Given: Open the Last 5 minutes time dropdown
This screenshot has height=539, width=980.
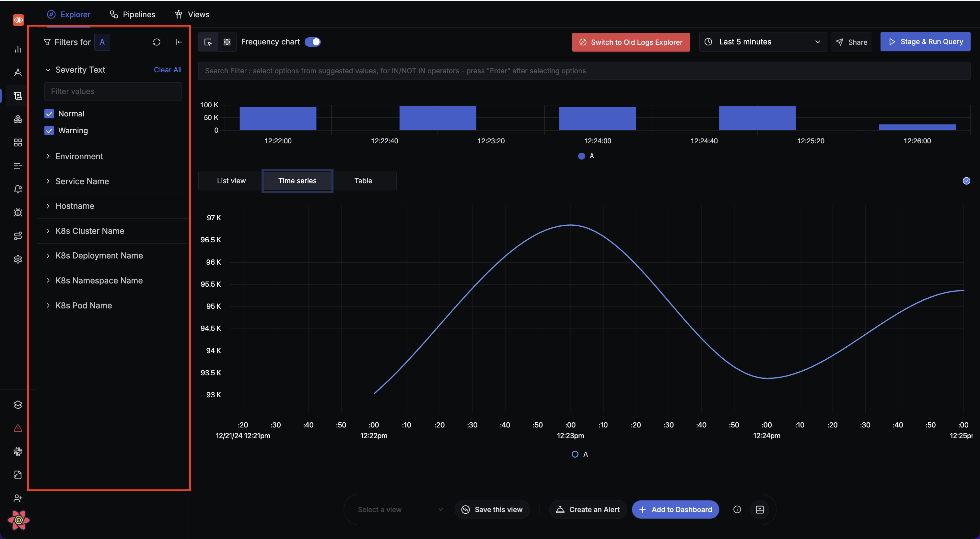Looking at the screenshot, I should 763,42.
